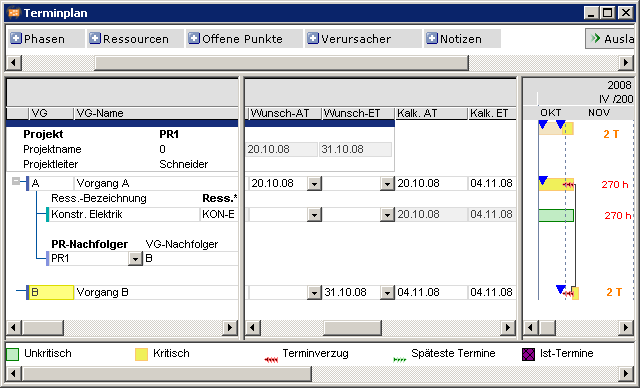The image size is (640, 388).
Task: Collapse the Vorgang A tree node
Action: click(x=16, y=182)
